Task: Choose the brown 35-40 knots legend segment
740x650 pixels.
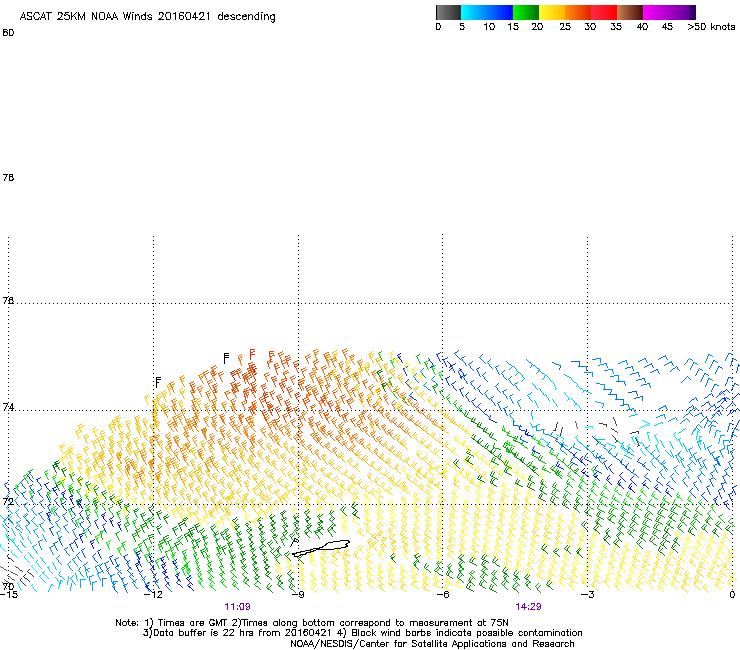Action: coord(630,12)
